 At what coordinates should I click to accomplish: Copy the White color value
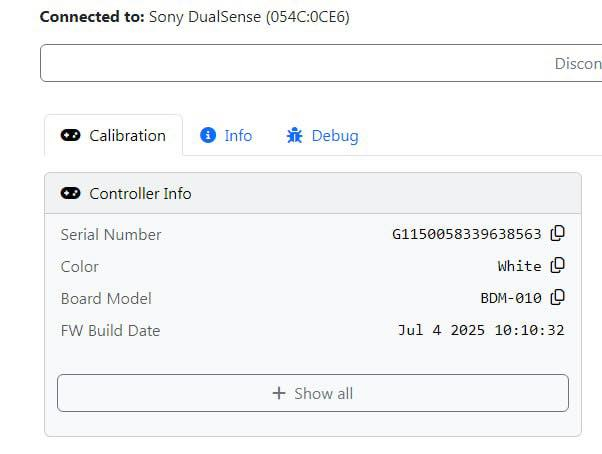click(558, 266)
